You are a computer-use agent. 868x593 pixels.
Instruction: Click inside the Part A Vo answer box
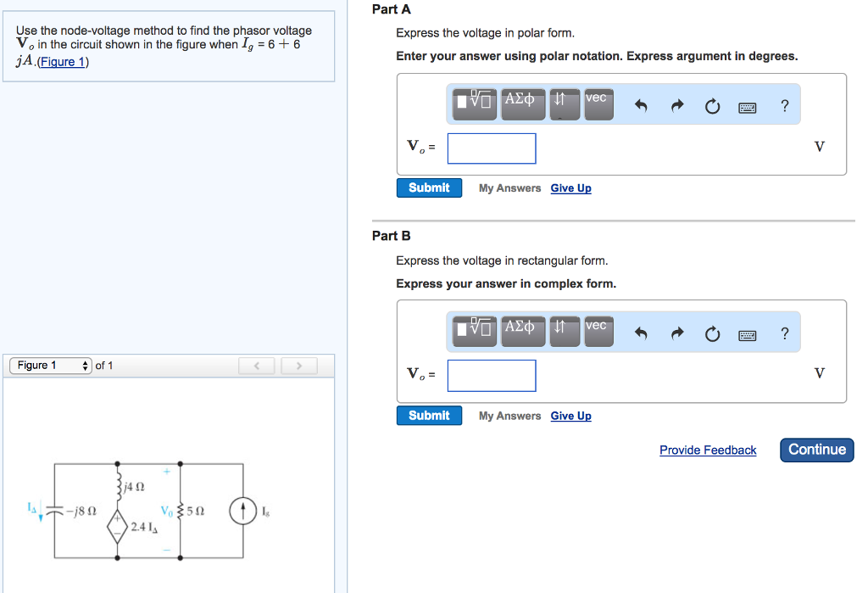492,148
